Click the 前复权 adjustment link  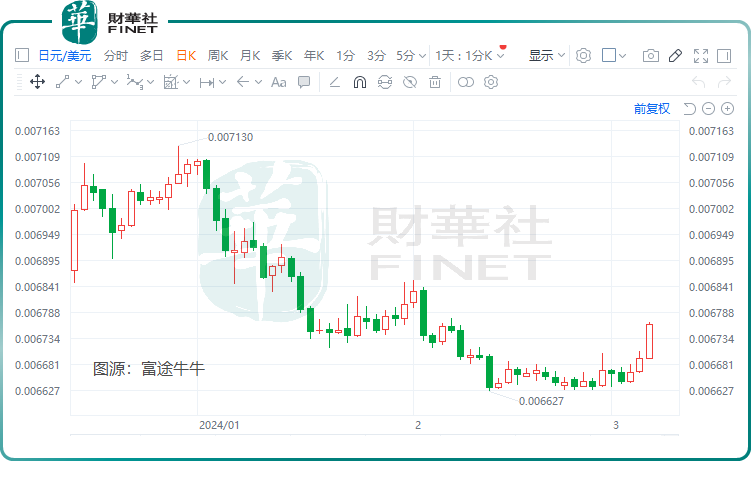point(652,109)
